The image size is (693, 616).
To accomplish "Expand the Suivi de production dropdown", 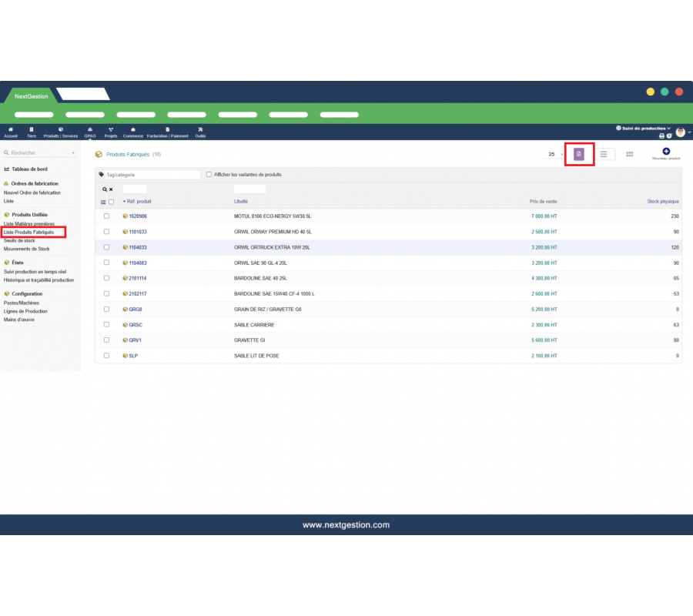I will pos(644,128).
